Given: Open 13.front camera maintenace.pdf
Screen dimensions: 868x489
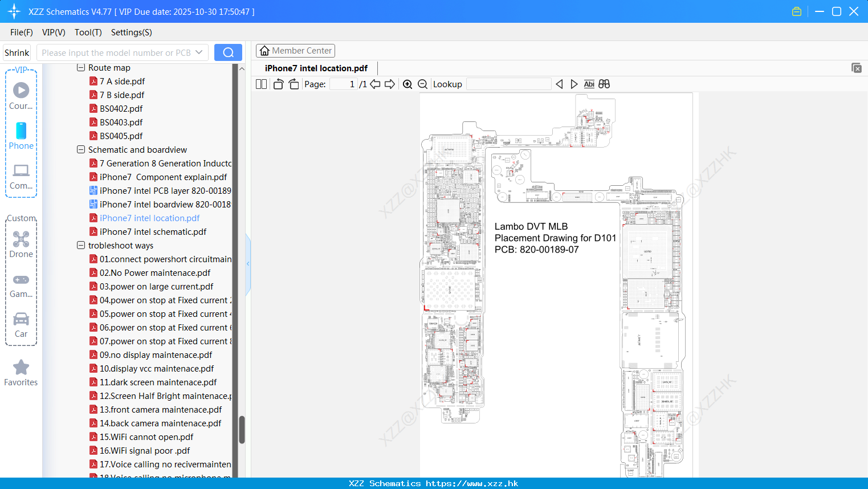Looking at the screenshot, I should tap(156, 410).
